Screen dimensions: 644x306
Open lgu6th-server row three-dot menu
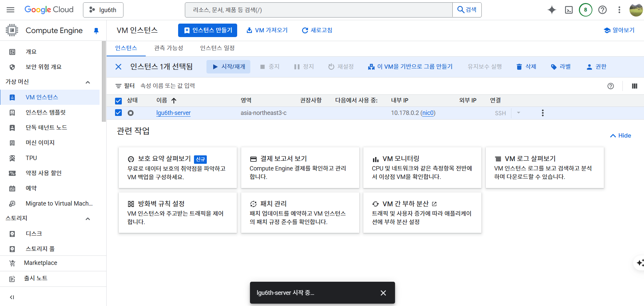click(543, 113)
